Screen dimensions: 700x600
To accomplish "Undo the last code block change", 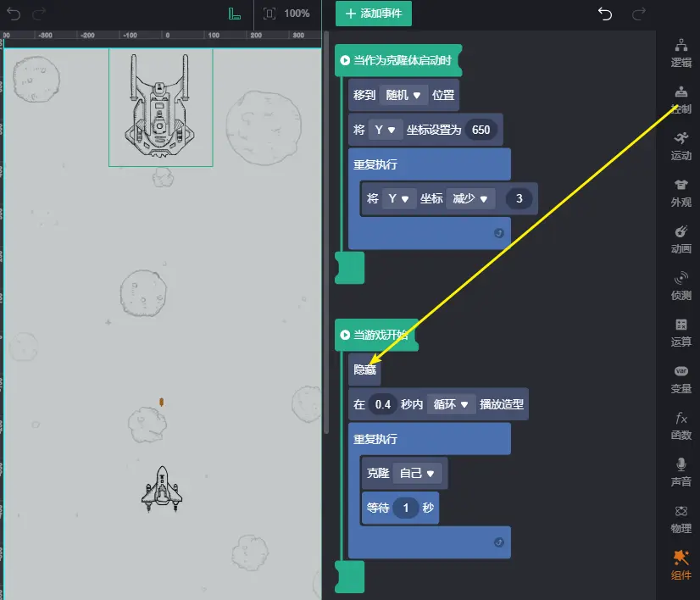I will pos(605,14).
